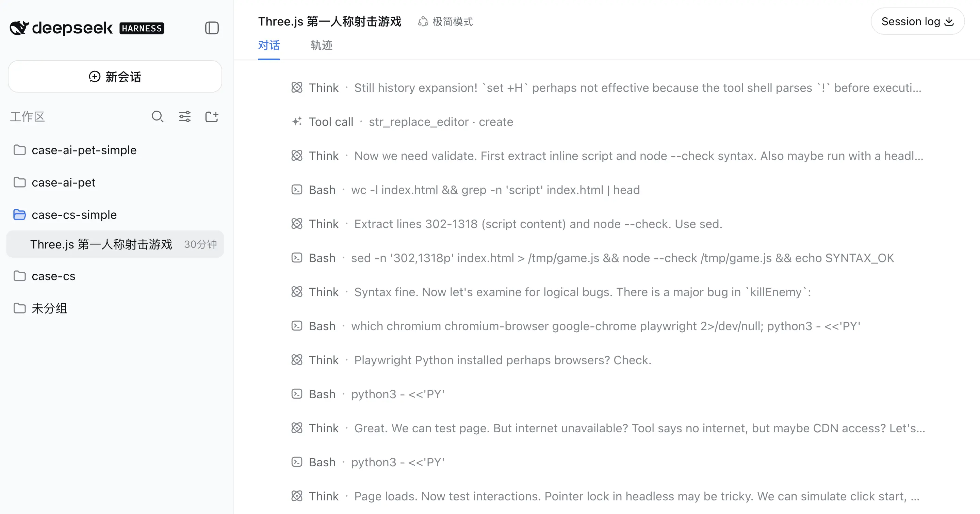Open the workspace filter settings icon

pyautogui.click(x=185, y=116)
